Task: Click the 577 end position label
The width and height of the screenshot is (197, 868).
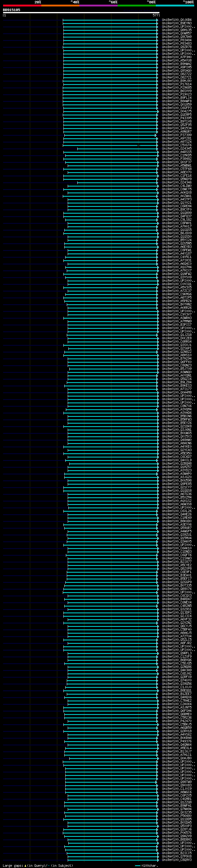Action: 155,15
